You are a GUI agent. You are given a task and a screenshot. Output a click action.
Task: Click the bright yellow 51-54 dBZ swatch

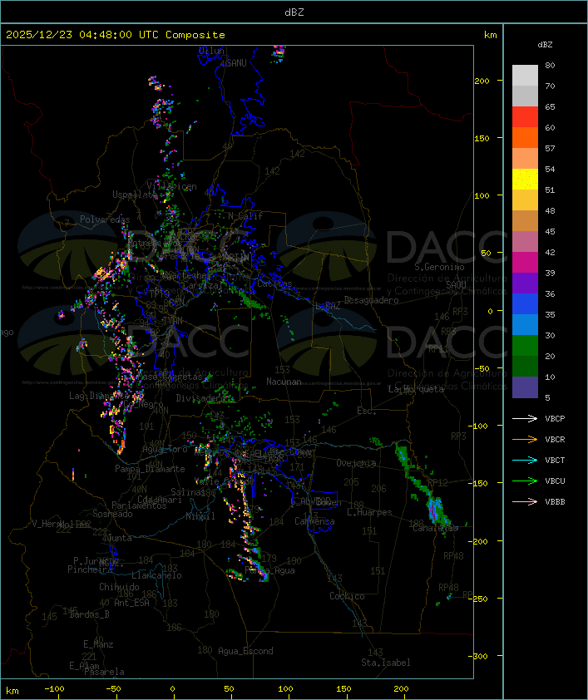525,180
